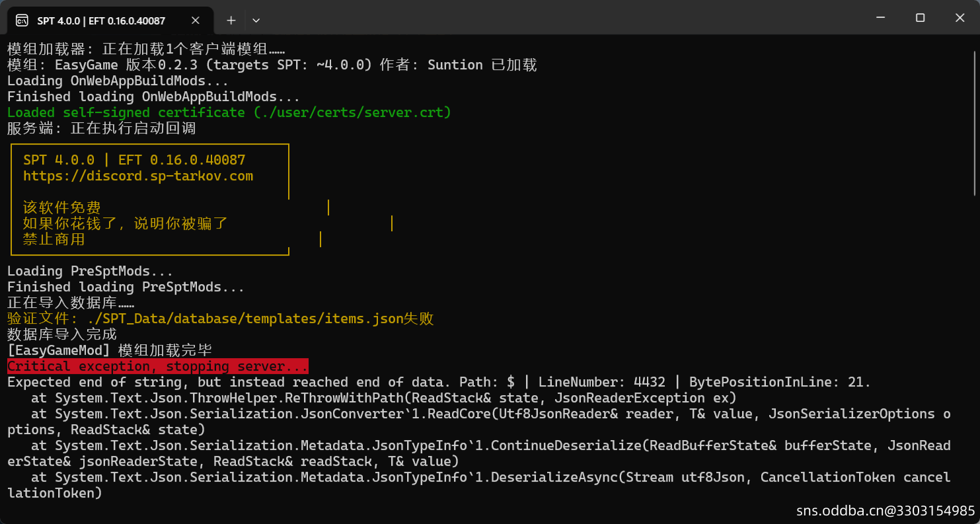Click the EasyGame version 0.2.3 mod line
Image resolution: width=980 pixels, height=524 pixels.
pos(272,65)
